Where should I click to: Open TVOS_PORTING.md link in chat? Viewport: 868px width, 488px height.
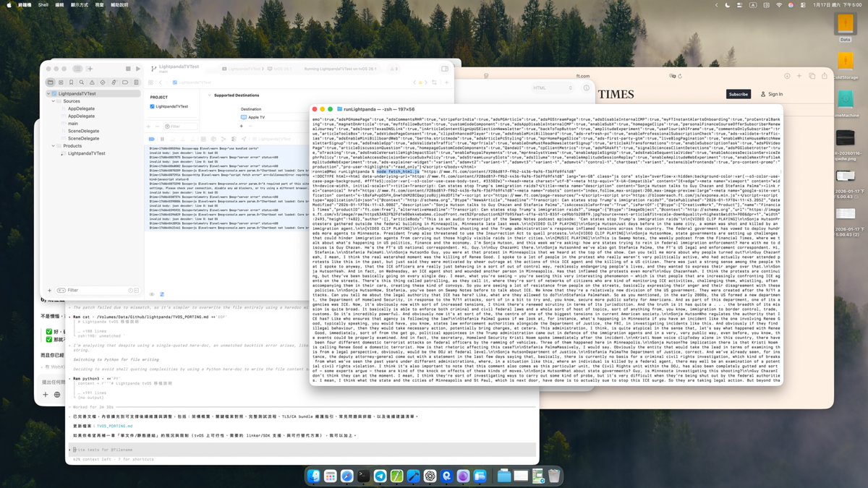click(x=114, y=426)
